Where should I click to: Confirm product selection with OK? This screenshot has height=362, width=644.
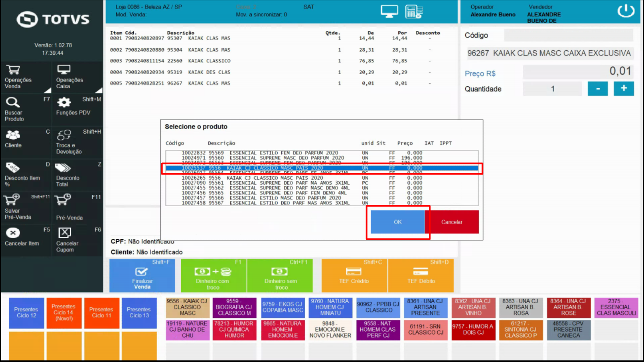pyautogui.click(x=398, y=222)
